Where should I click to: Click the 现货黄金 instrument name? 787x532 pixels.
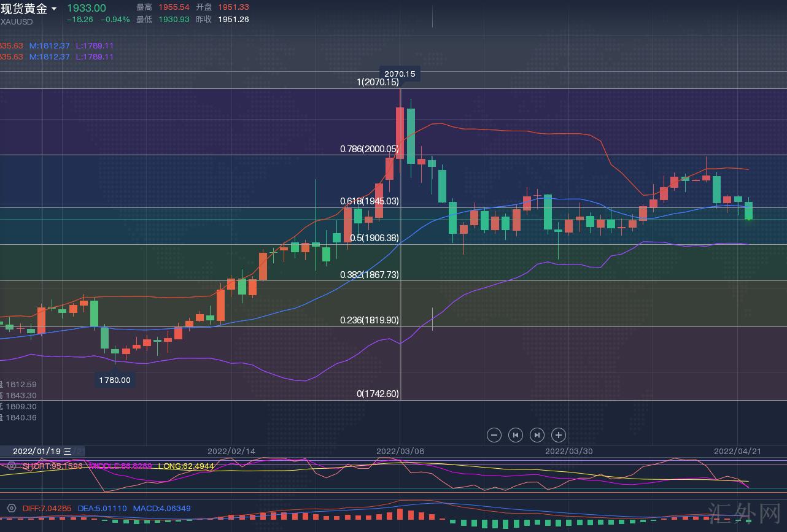(24, 9)
